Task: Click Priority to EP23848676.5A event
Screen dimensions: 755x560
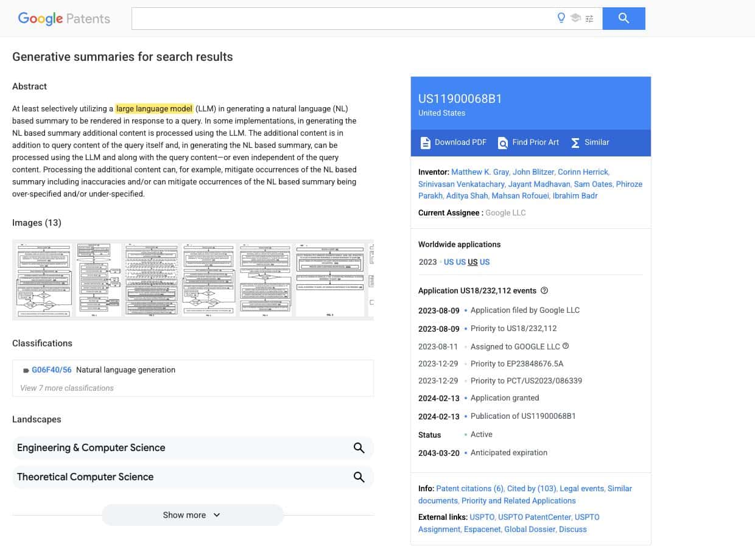Action: [517, 363]
